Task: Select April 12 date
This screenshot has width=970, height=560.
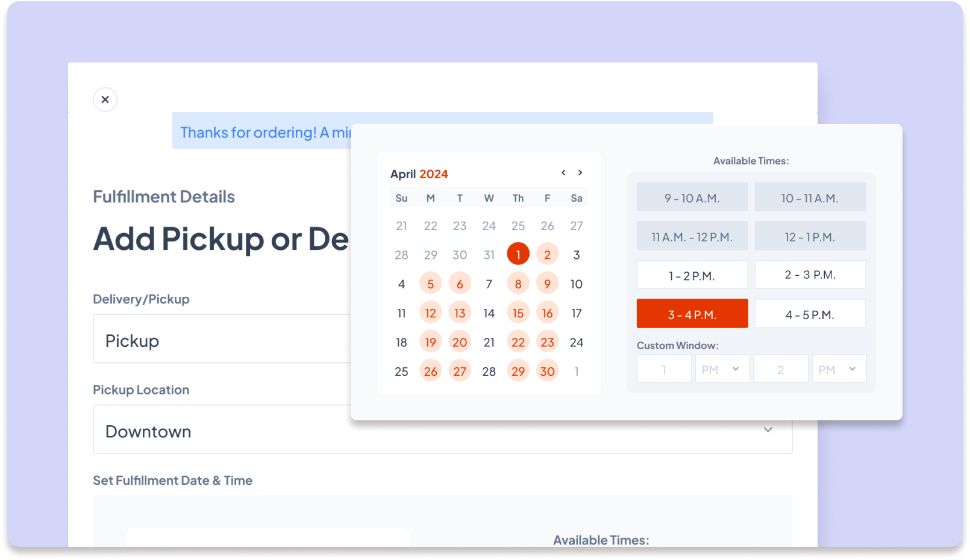Action: (431, 313)
